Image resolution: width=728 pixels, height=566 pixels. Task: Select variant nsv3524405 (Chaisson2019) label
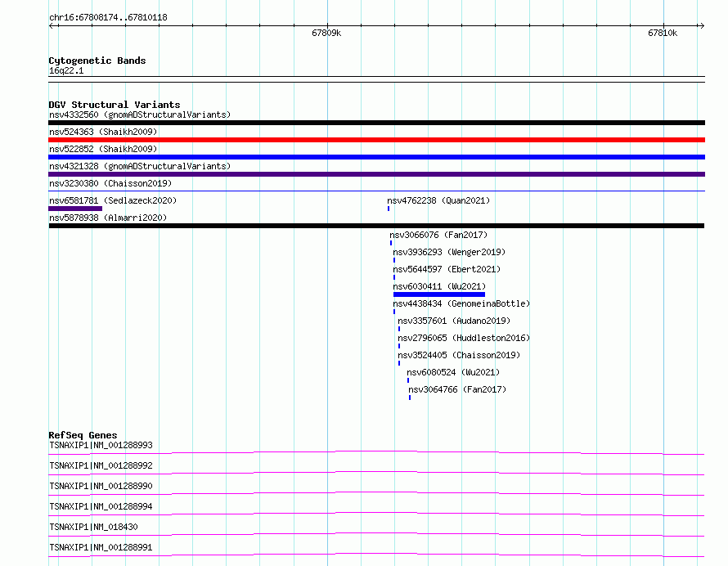(x=459, y=355)
